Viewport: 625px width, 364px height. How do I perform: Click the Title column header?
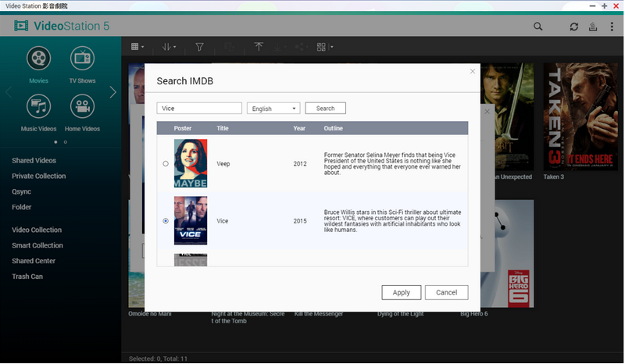223,128
